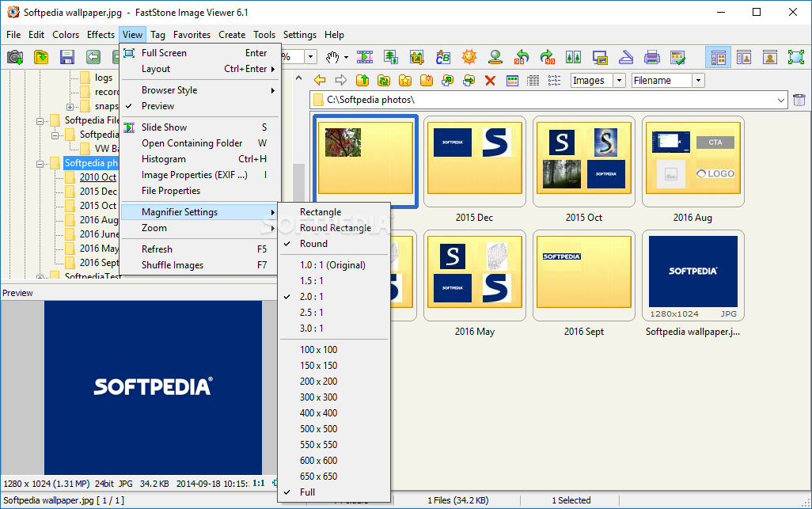The height and width of the screenshot is (509, 812).
Task: Clear path history trash icon
Action: (x=799, y=100)
